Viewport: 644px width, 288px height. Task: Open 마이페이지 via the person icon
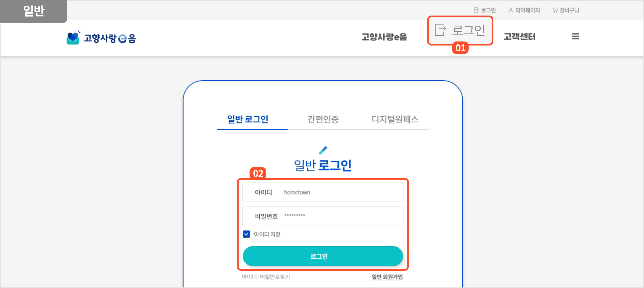pyautogui.click(x=511, y=10)
